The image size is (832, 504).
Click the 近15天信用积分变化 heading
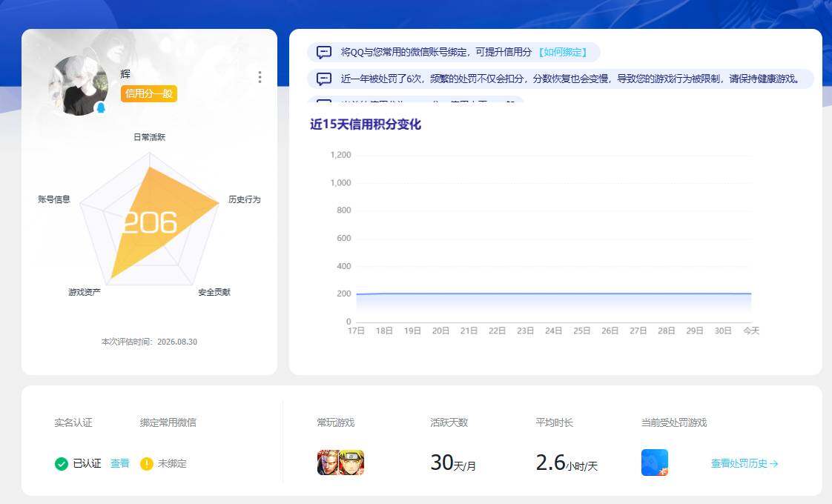pyautogui.click(x=366, y=125)
